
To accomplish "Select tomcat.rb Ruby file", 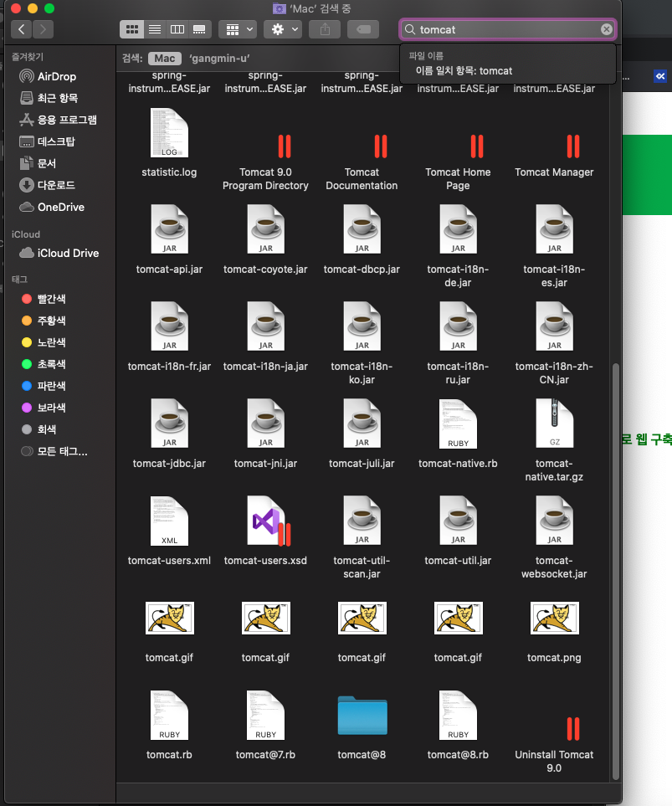I will (169, 715).
